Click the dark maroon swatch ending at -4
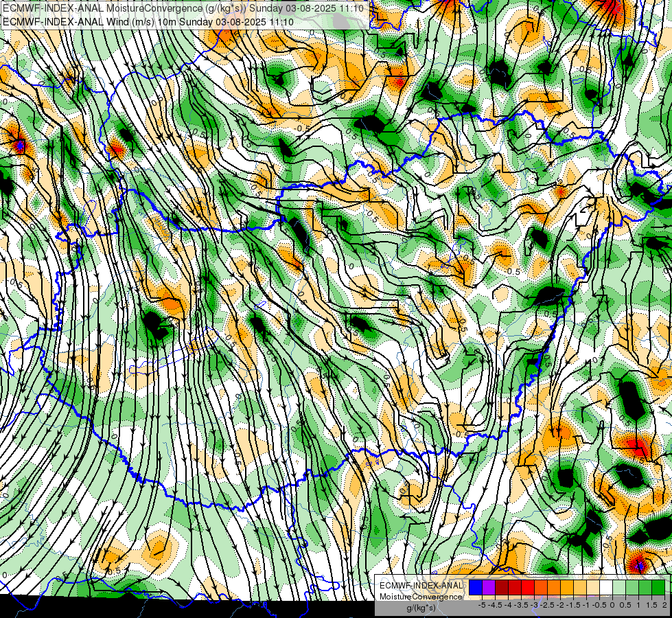The image size is (672, 618). pos(502,588)
